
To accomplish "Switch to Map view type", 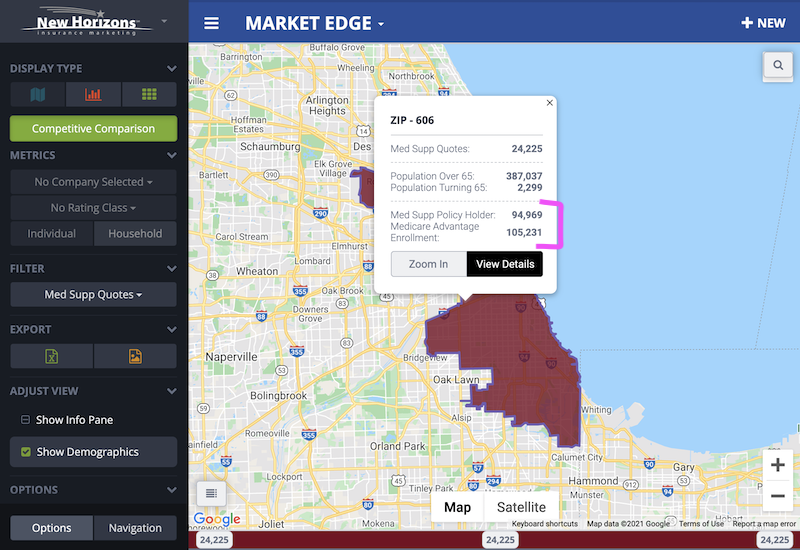I will pos(457,507).
